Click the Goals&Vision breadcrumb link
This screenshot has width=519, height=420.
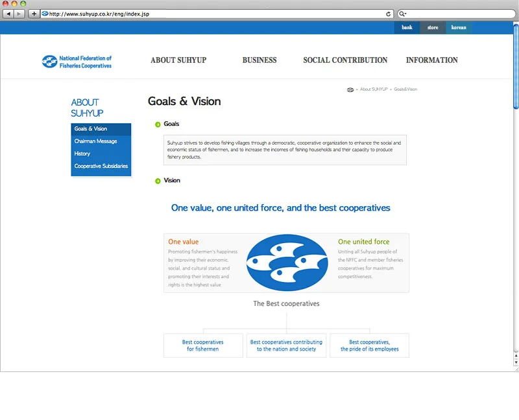coord(405,89)
